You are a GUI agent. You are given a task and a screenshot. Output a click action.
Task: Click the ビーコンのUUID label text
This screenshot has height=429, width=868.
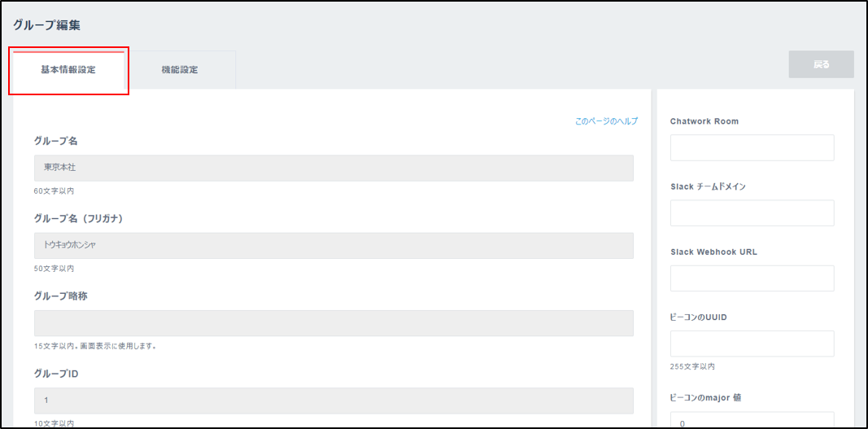point(698,317)
